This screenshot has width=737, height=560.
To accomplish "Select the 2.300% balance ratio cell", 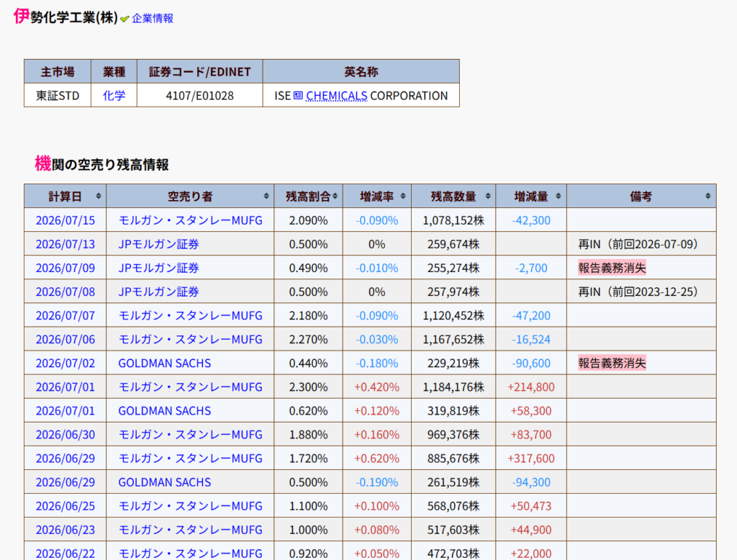I will tap(308, 387).
